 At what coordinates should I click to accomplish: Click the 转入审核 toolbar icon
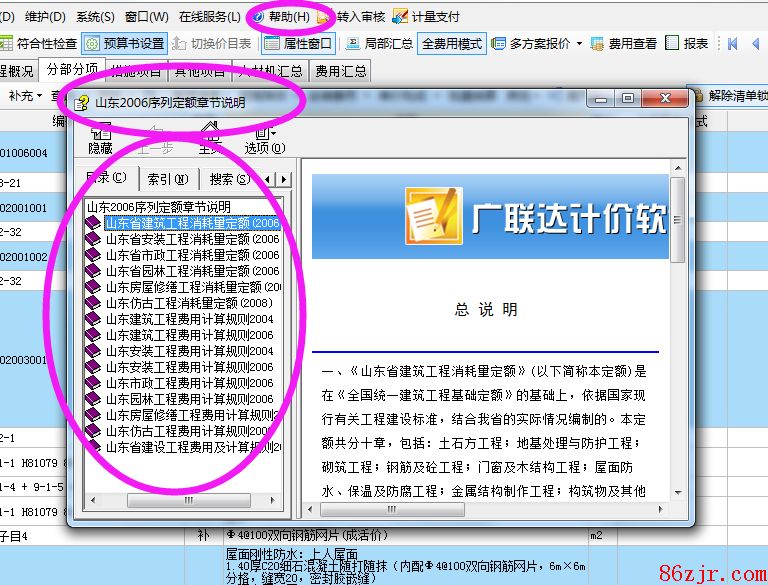click(324, 17)
